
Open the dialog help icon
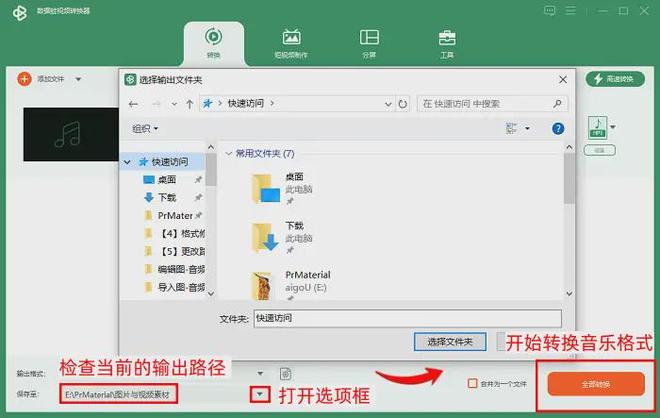559,129
